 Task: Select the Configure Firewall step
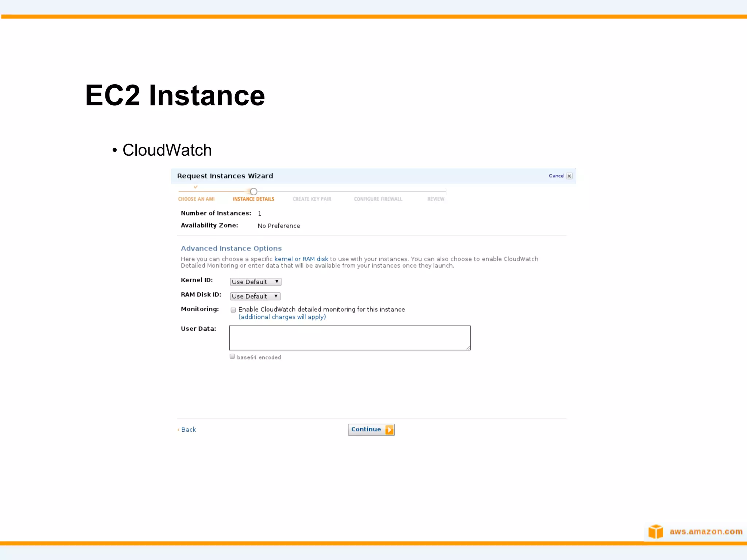[x=378, y=199]
